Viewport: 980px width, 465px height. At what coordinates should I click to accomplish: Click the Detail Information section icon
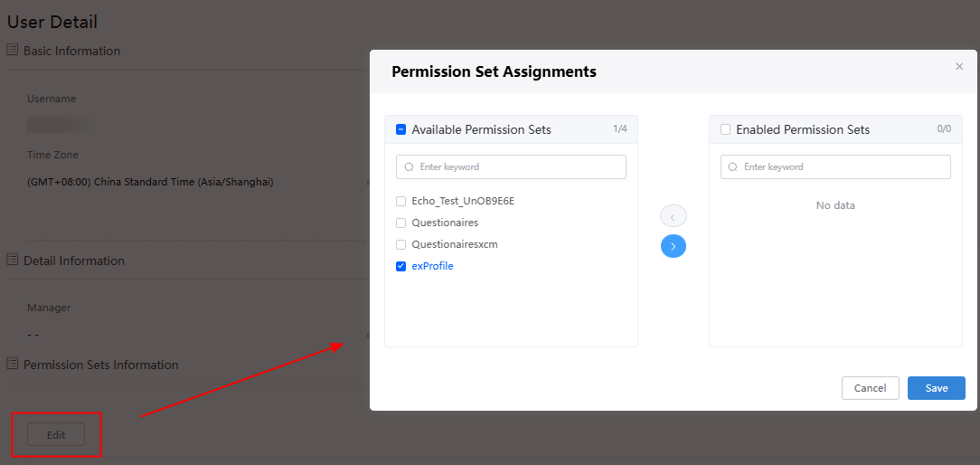coord(12,260)
